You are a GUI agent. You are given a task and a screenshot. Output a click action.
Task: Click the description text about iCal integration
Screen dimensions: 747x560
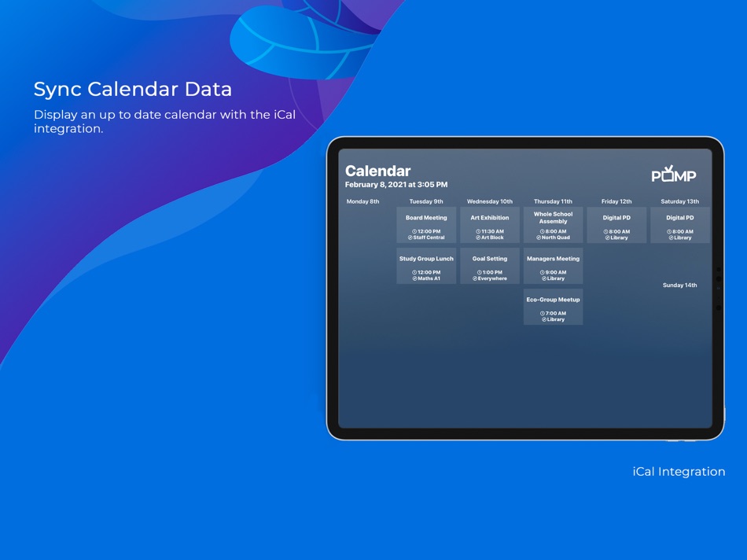click(x=165, y=122)
